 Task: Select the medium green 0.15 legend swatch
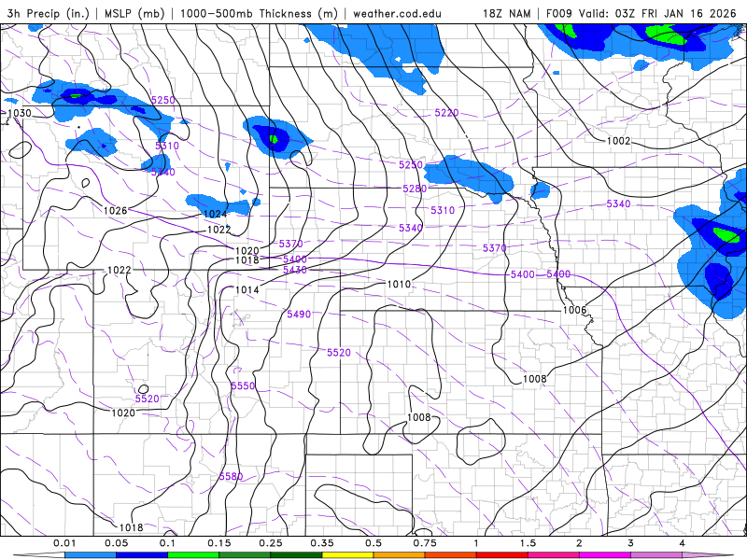pyautogui.click(x=245, y=555)
